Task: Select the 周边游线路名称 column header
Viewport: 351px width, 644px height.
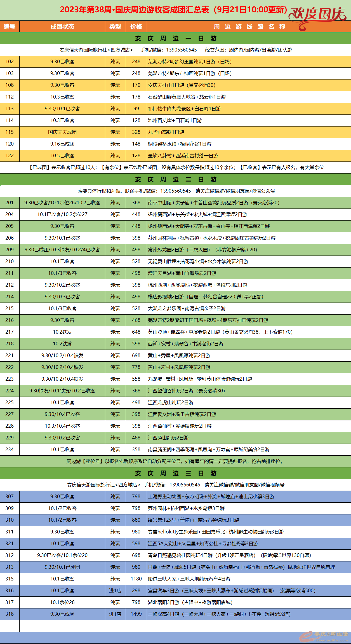Action: [249, 27]
